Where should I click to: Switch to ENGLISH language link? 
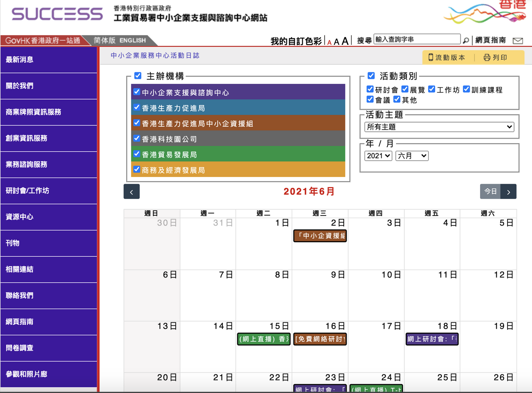coord(133,40)
